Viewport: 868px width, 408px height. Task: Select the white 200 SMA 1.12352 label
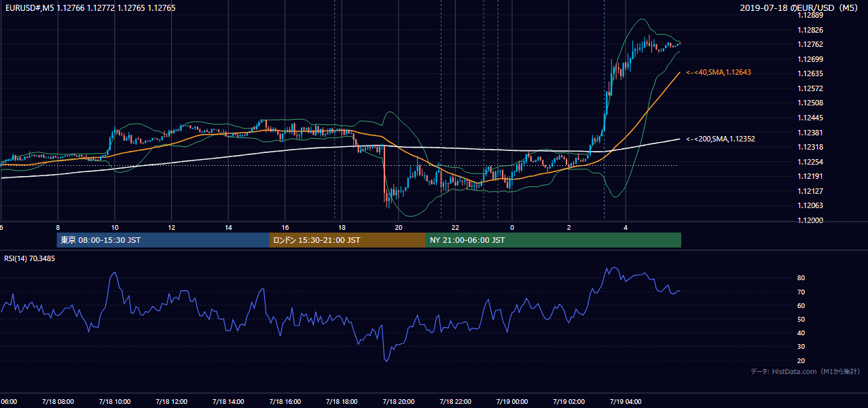coord(721,139)
